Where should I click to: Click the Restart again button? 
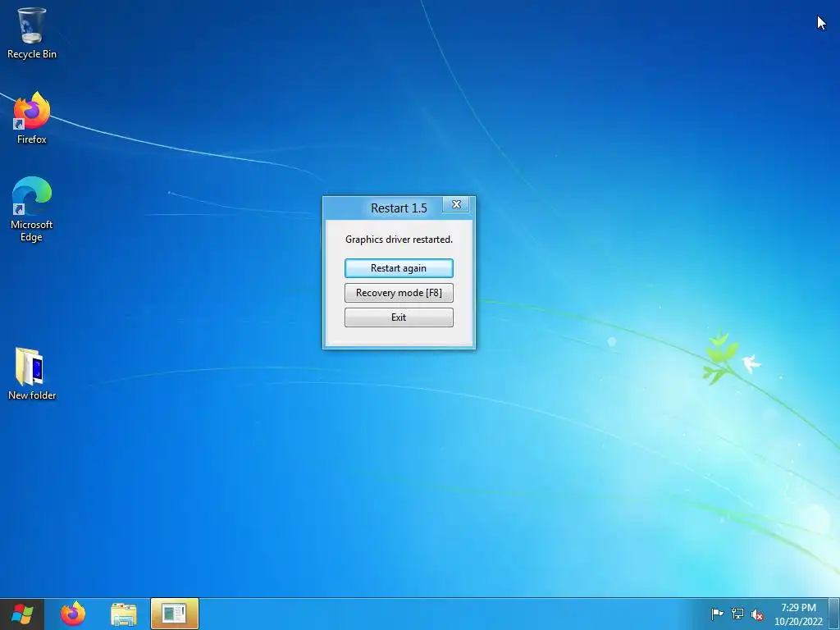(399, 268)
